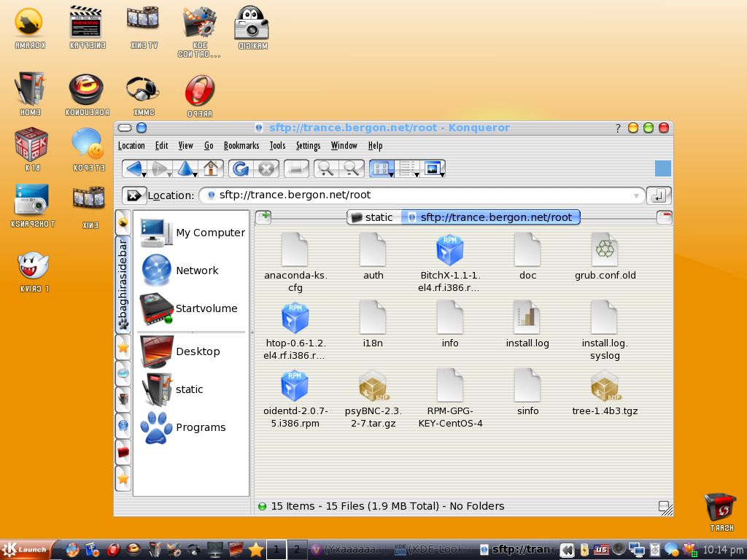Open the Go menu

pyautogui.click(x=209, y=146)
